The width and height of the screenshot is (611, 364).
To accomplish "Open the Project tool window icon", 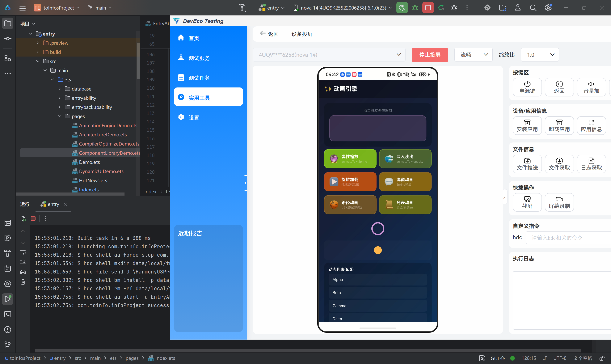I will [x=8, y=23].
